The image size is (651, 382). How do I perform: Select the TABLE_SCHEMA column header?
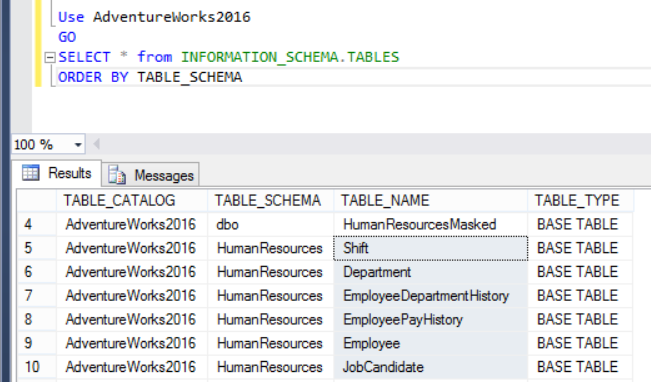point(270,201)
